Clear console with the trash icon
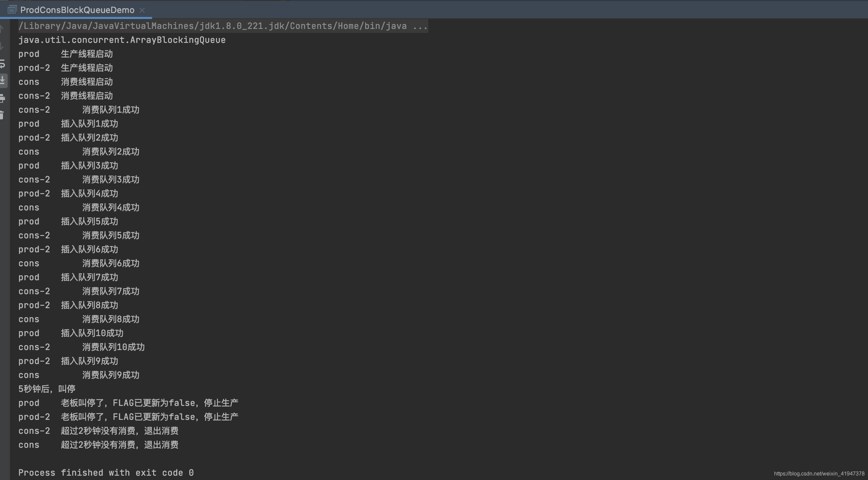The image size is (868, 480). click(2, 115)
